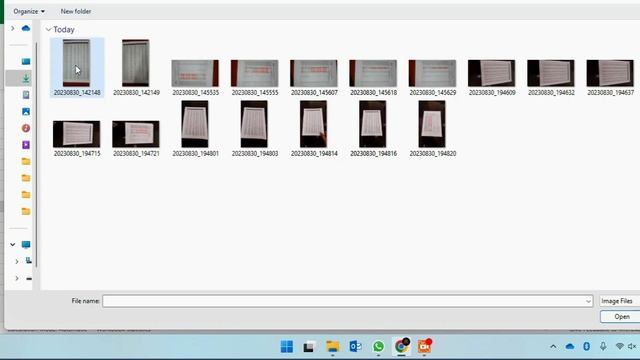Select This PC in the navigation pane

[26, 244]
